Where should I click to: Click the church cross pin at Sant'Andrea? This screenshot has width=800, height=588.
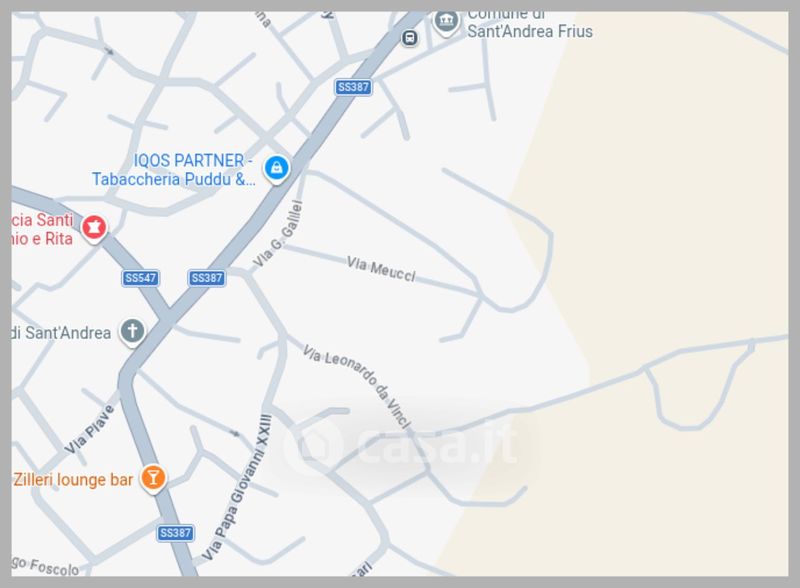coord(133,332)
